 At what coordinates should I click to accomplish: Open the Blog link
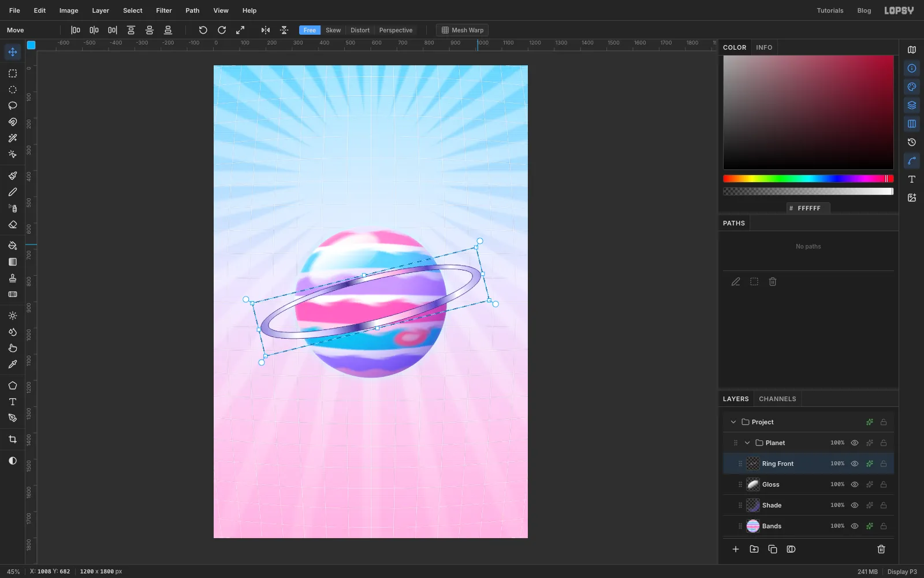(864, 10)
